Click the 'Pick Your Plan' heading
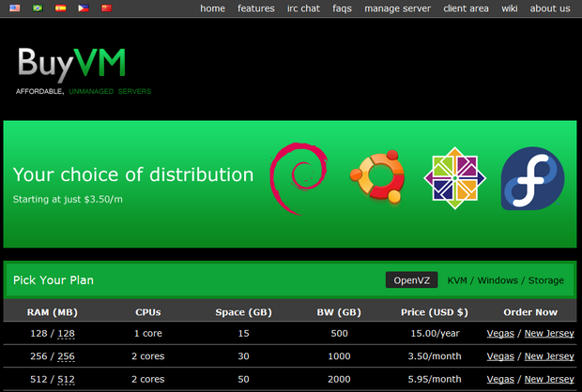 coord(54,280)
